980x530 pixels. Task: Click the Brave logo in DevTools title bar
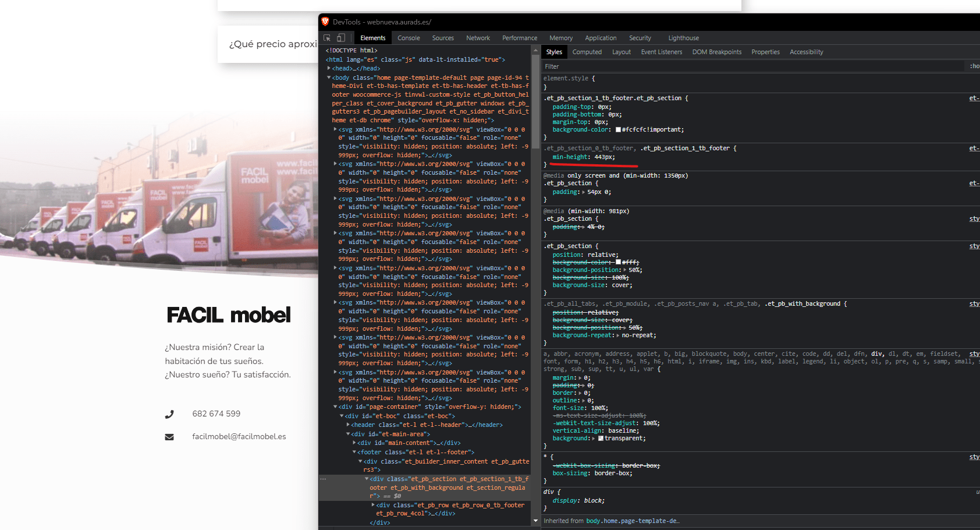[325, 22]
